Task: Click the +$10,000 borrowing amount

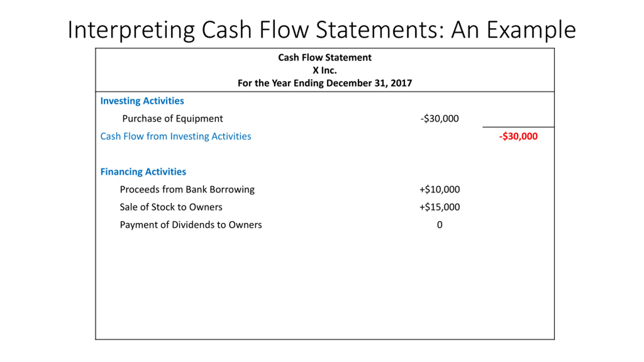Action: coord(439,189)
